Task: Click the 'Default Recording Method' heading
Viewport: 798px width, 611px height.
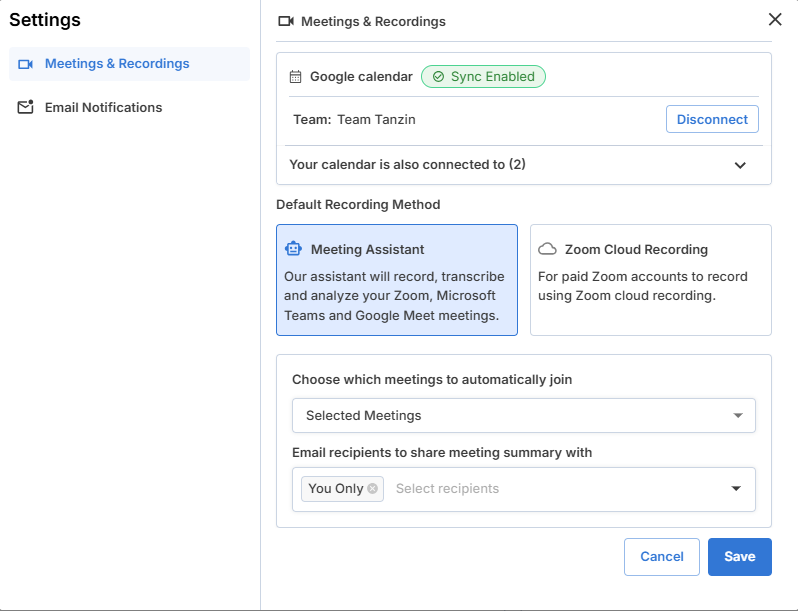Action: point(358,205)
